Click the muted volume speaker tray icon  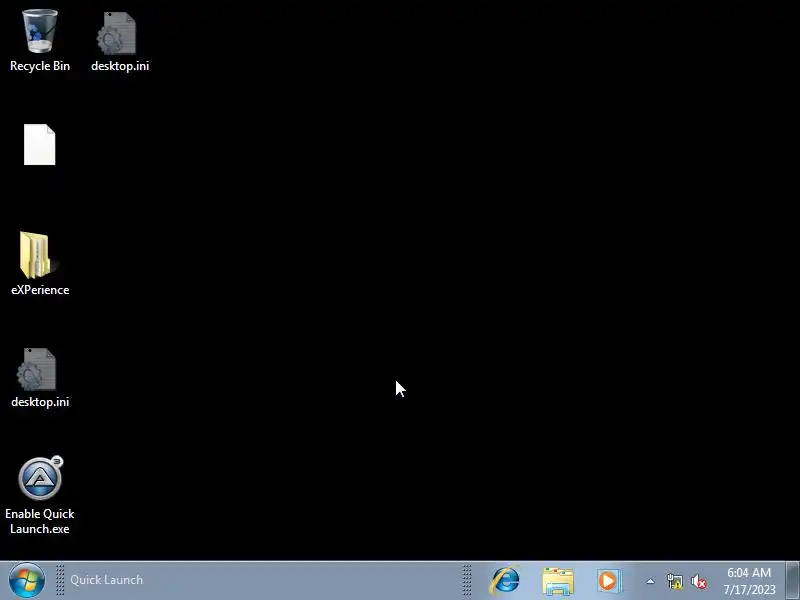(x=698, y=582)
